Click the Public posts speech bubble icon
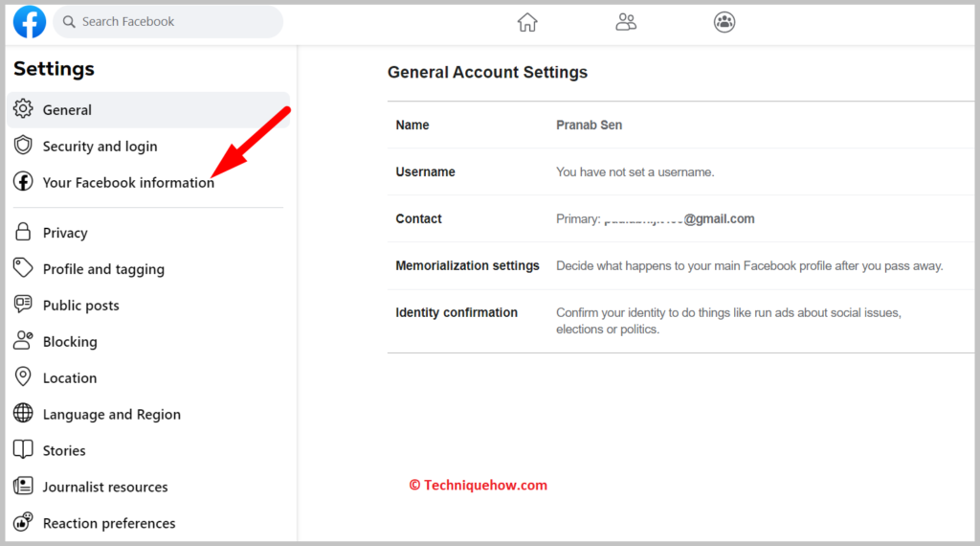 (23, 304)
